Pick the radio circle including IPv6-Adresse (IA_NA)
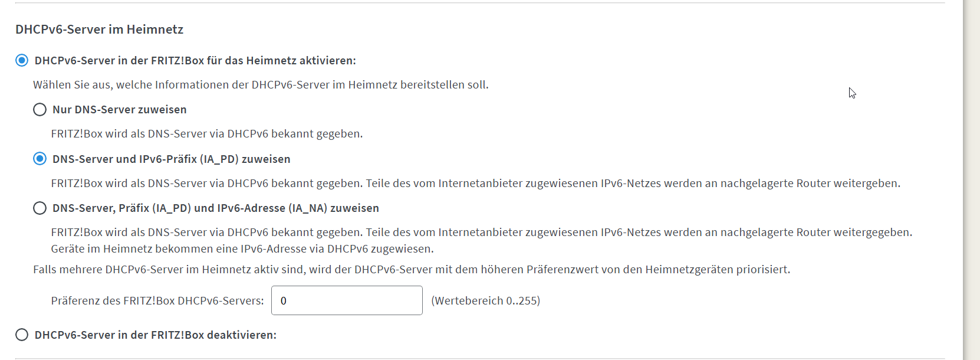Image resolution: width=980 pixels, height=360 pixels. pyautogui.click(x=40, y=208)
